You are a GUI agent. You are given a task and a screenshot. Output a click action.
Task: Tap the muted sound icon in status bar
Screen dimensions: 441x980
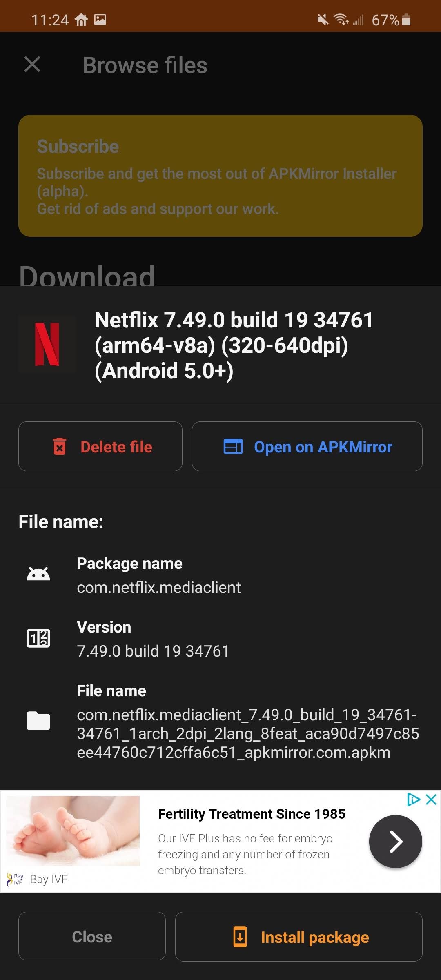click(x=322, y=19)
